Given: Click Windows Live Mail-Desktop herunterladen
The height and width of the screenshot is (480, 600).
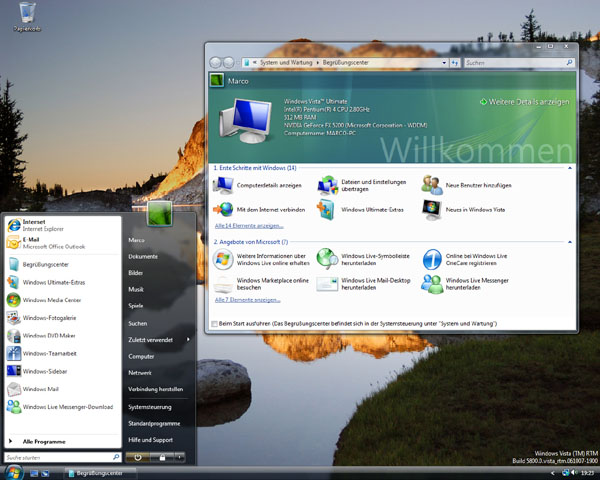Looking at the screenshot, I should click(364, 284).
